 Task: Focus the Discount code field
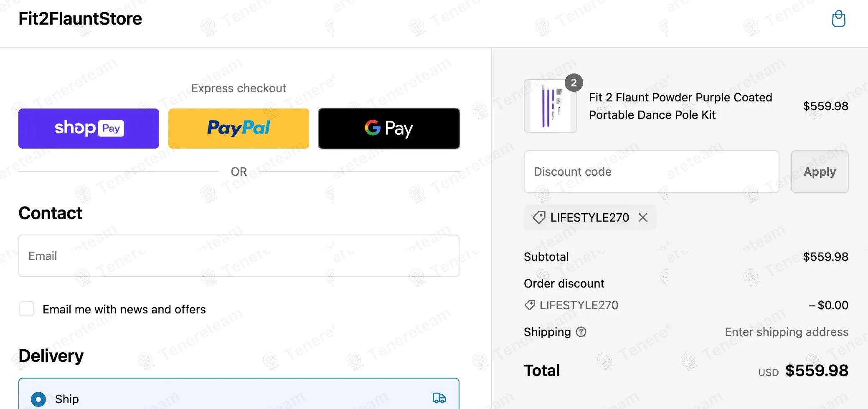coord(651,172)
